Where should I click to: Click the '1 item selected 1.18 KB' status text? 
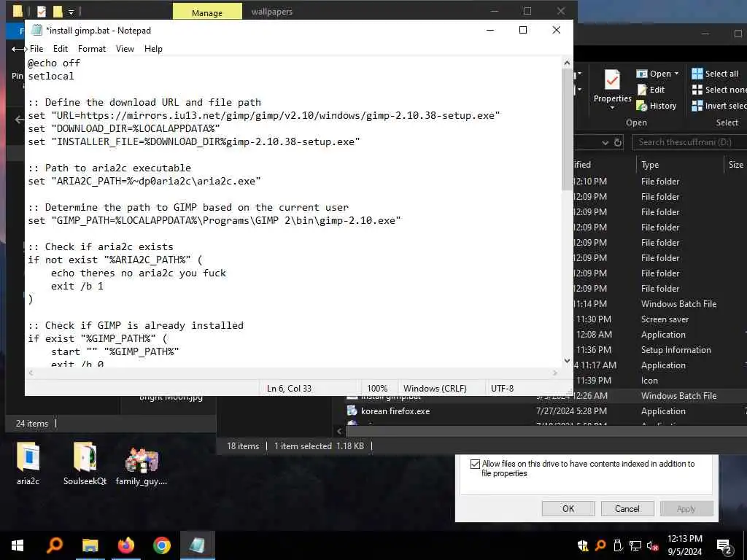[x=319, y=446]
